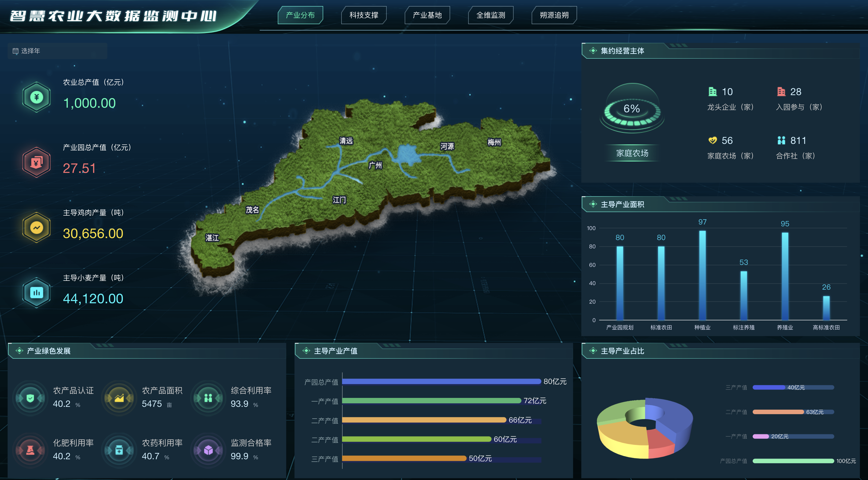Select the 朔源追朔 tab
868x480 pixels.
(x=554, y=15)
